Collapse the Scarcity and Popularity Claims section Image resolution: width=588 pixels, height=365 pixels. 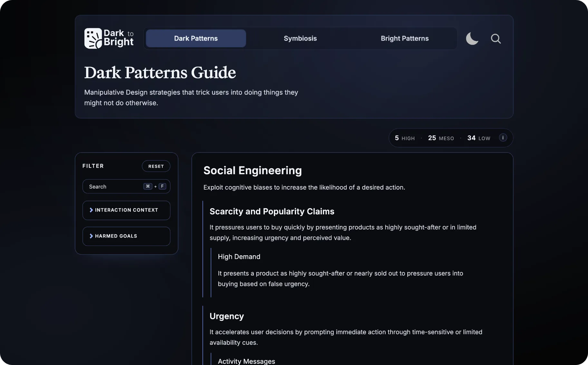(x=272, y=211)
